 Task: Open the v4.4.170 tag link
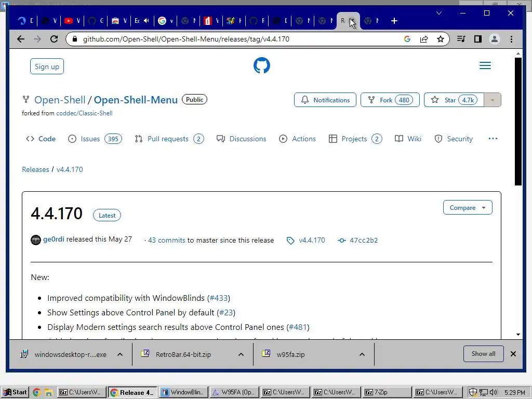coord(312,240)
